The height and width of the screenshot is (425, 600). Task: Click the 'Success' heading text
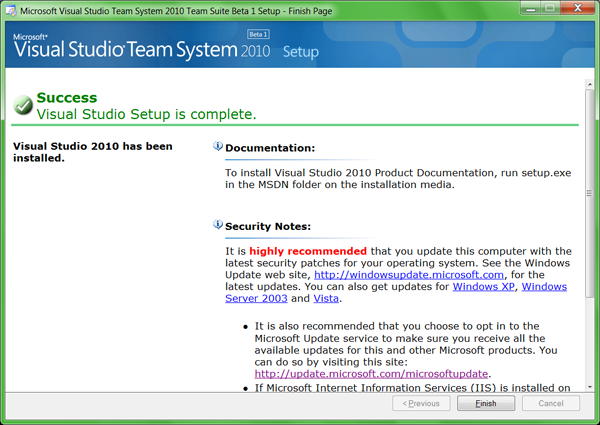[x=67, y=98]
